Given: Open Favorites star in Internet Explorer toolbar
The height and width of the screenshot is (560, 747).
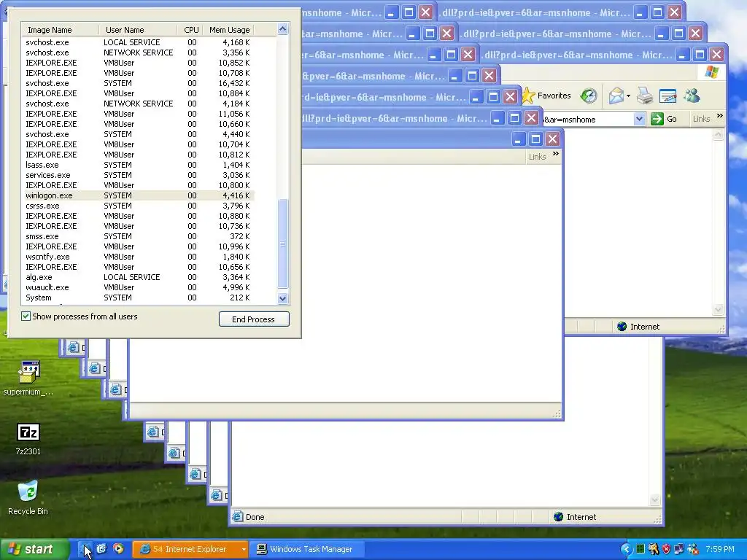Looking at the screenshot, I should 528,96.
